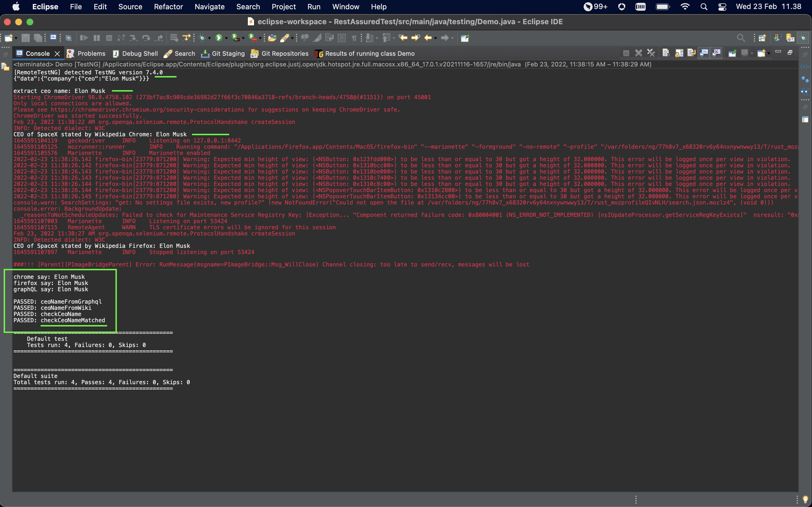The width and height of the screenshot is (812, 507).
Task: Open the Refactor menu
Action: click(168, 7)
